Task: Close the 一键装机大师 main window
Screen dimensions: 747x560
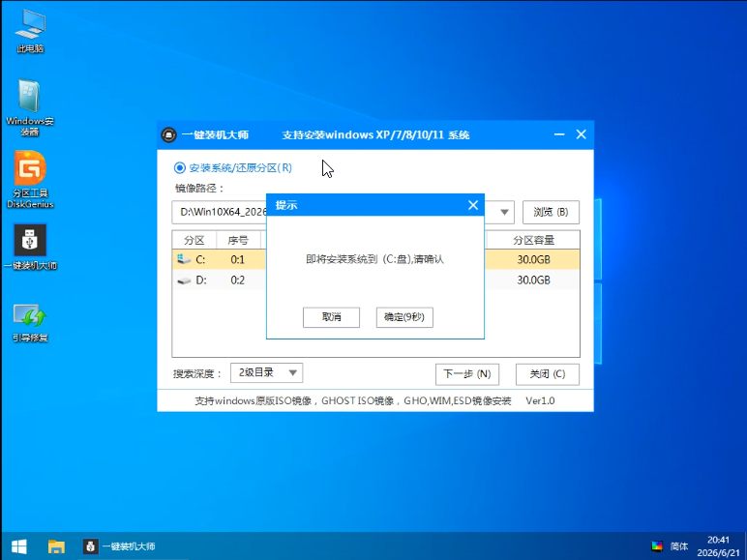Action: point(582,134)
